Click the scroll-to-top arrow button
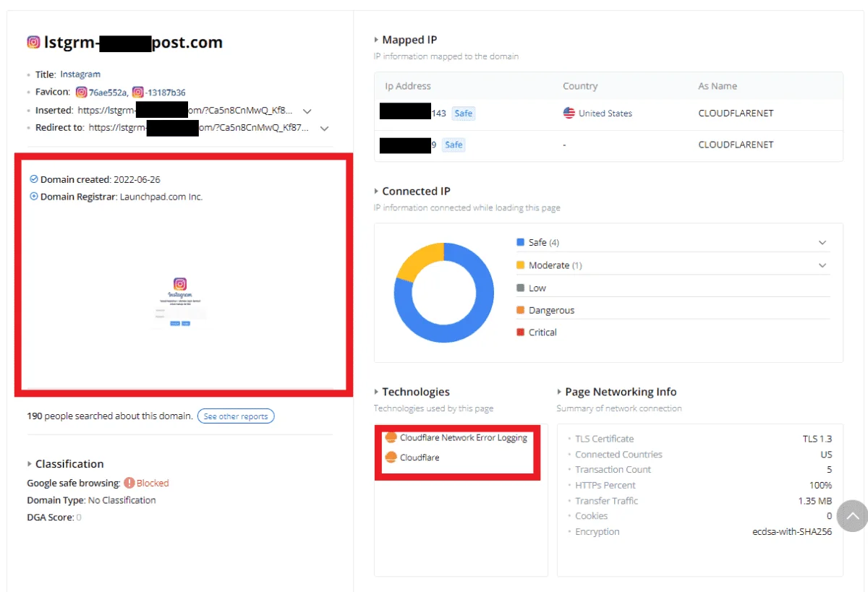This screenshot has height=592, width=868. pos(853,516)
